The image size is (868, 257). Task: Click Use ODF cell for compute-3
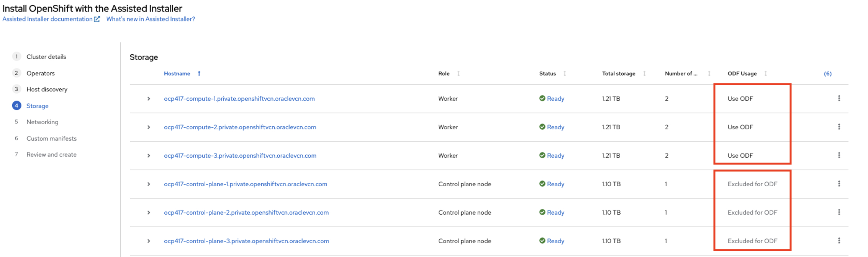coord(740,156)
